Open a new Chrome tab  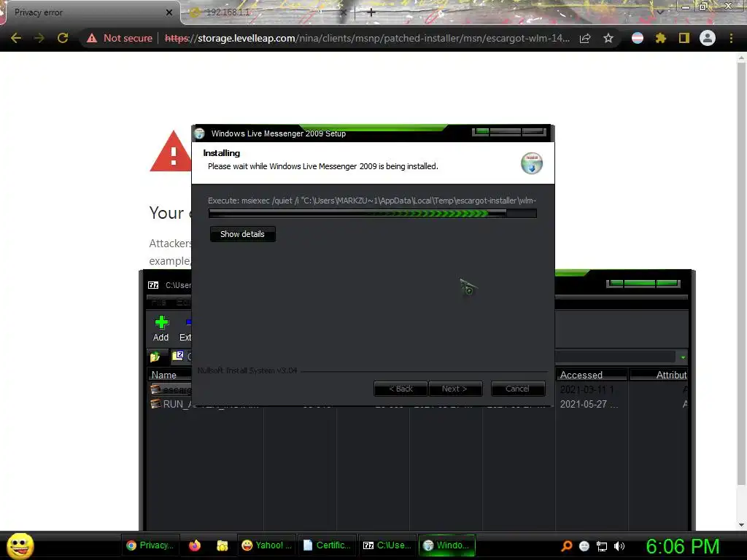pyautogui.click(x=371, y=12)
